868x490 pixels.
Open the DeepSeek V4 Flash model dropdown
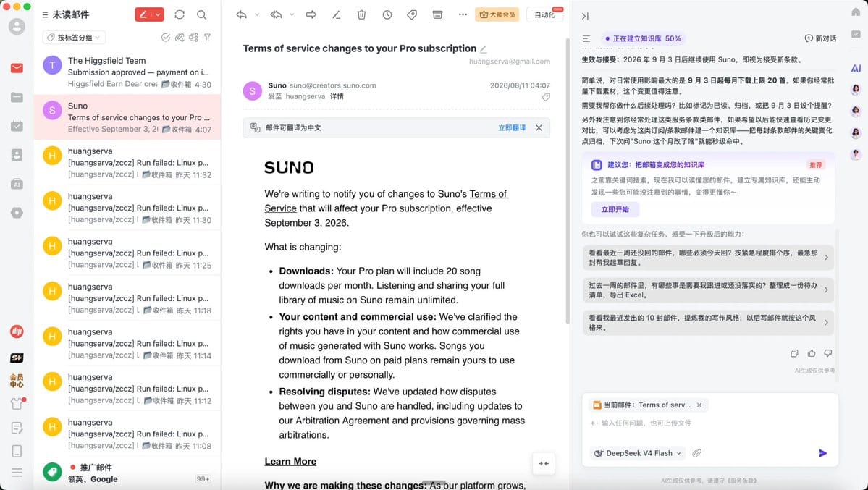point(638,453)
